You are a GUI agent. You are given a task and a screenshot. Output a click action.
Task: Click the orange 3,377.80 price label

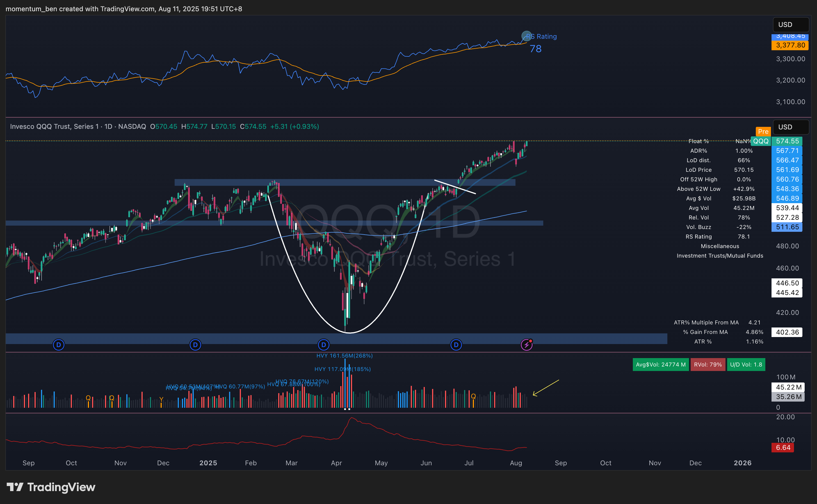click(x=790, y=45)
